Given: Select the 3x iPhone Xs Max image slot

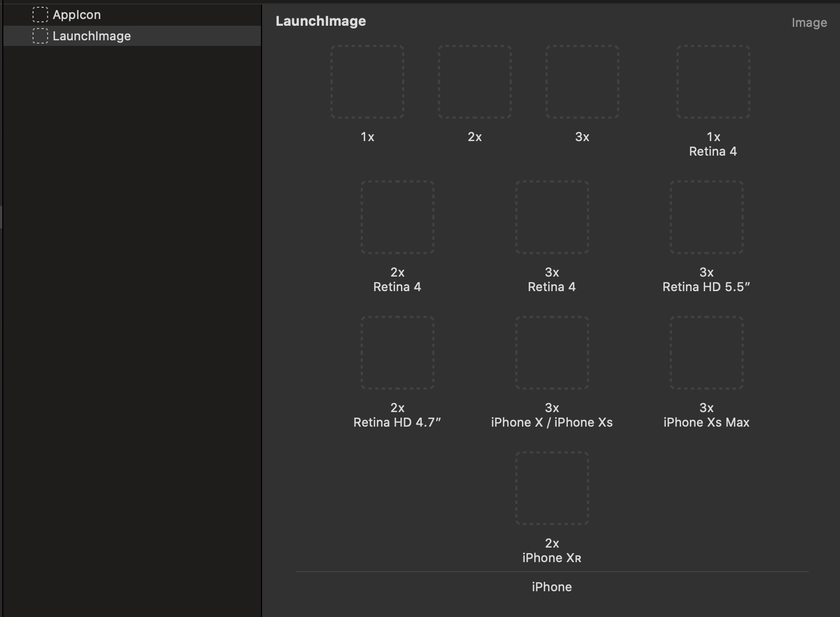Looking at the screenshot, I should tap(707, 353).
